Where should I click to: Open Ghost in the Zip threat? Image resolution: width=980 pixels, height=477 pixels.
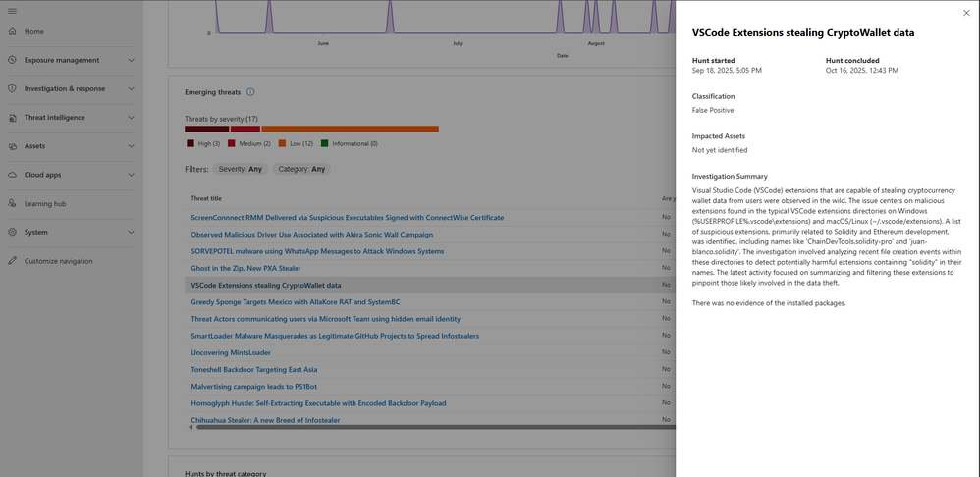pos(245,269)
